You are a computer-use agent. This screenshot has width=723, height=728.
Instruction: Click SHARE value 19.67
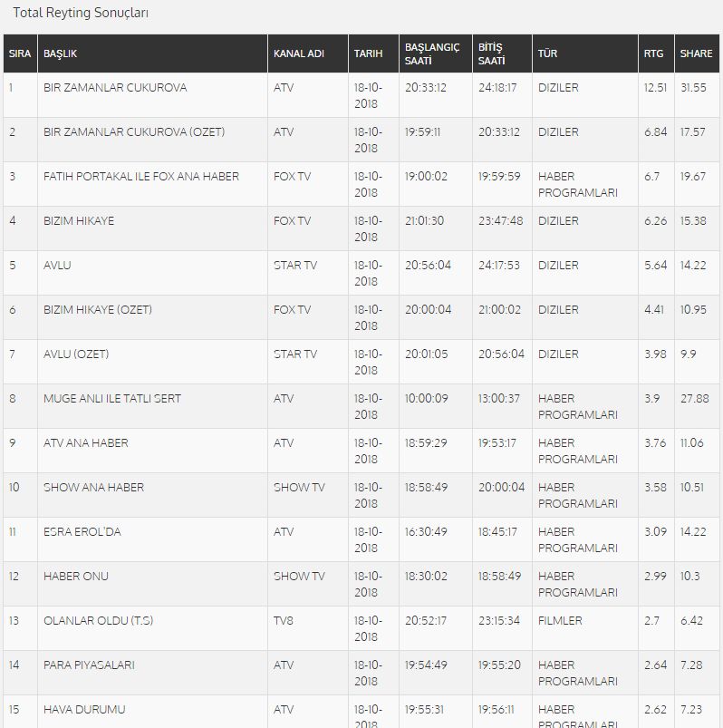[693, 177]
